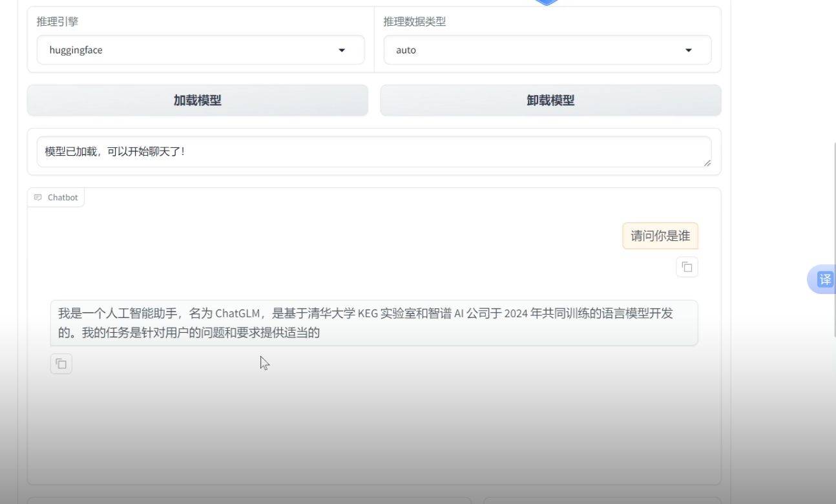Open the 推理引擎 huggingface dropdown
The height and width of the screenshot is (504, 836).
(x=200, y=50)
